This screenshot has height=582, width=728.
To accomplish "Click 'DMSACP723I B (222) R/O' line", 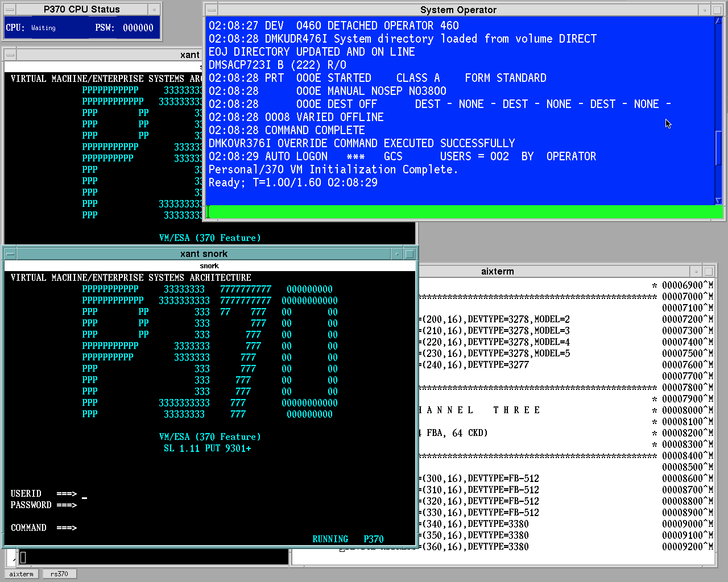I will (277, 65).
